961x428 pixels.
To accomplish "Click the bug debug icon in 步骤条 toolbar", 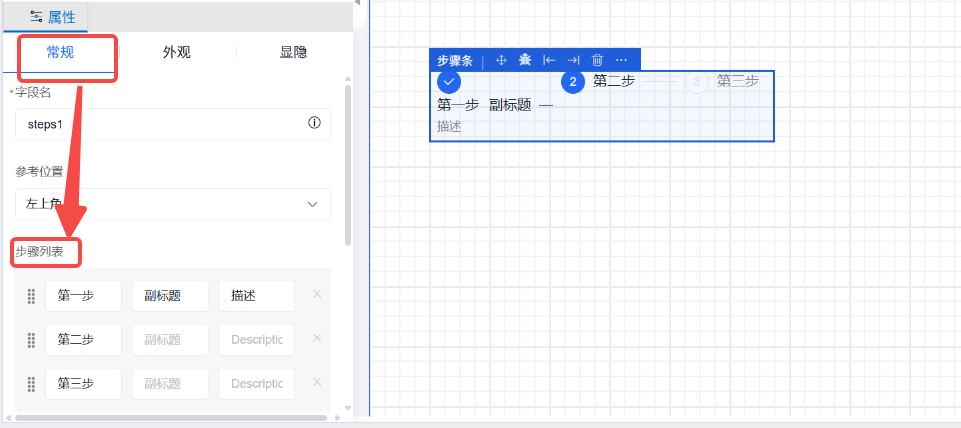I will click(x=525, y=60).
